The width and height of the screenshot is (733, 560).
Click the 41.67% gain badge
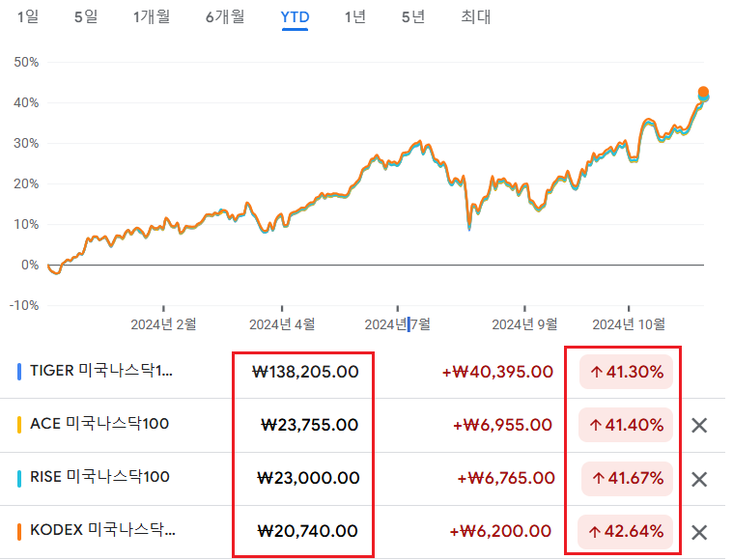pos(627,478)
